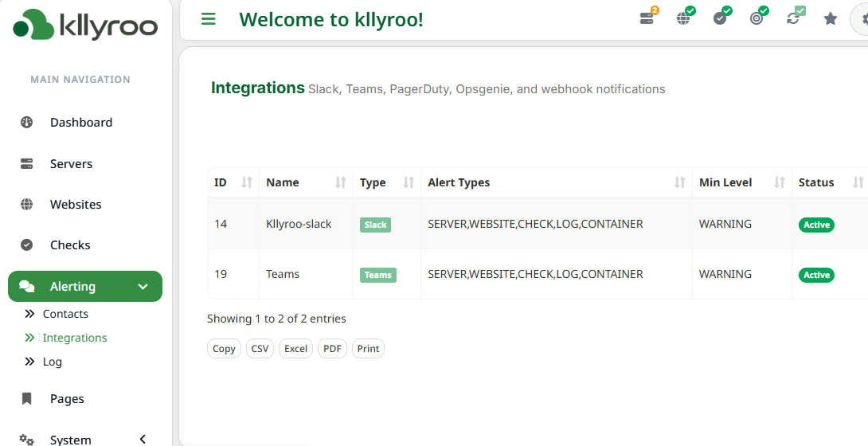Click WARNING level in Teams row
Viewport: 868px width, 446px height.
pos(725,274)
